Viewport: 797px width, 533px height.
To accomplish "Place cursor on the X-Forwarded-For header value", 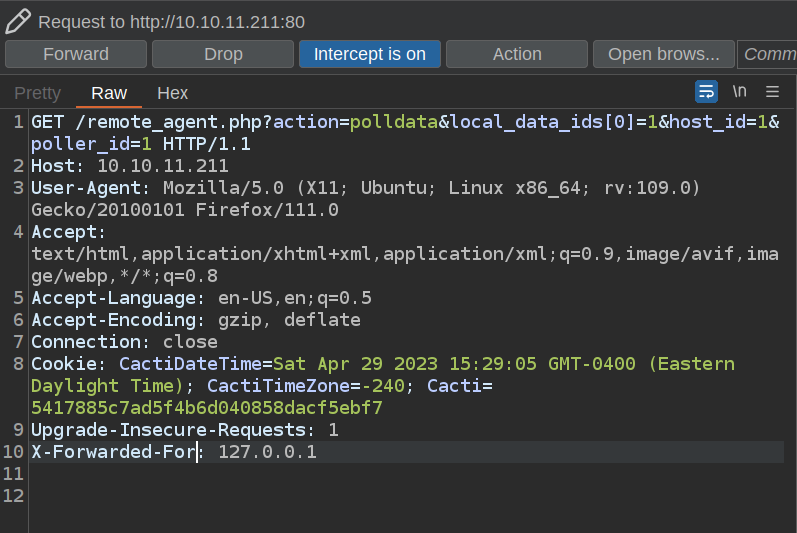I will click(x=267, y=453).
